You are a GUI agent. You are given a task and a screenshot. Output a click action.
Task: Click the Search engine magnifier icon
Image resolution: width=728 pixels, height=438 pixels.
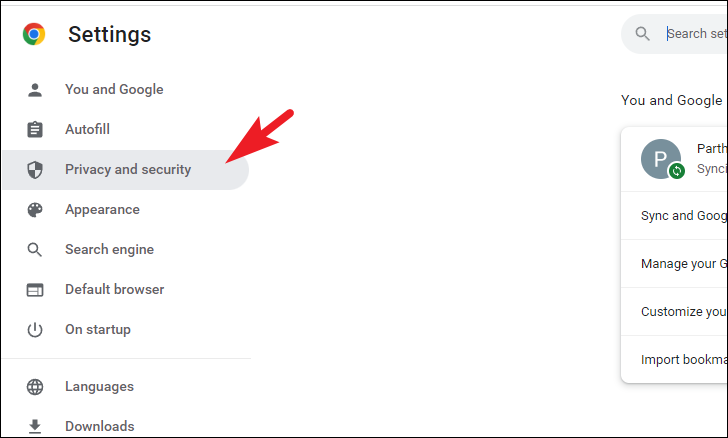(x=35, y=250)
